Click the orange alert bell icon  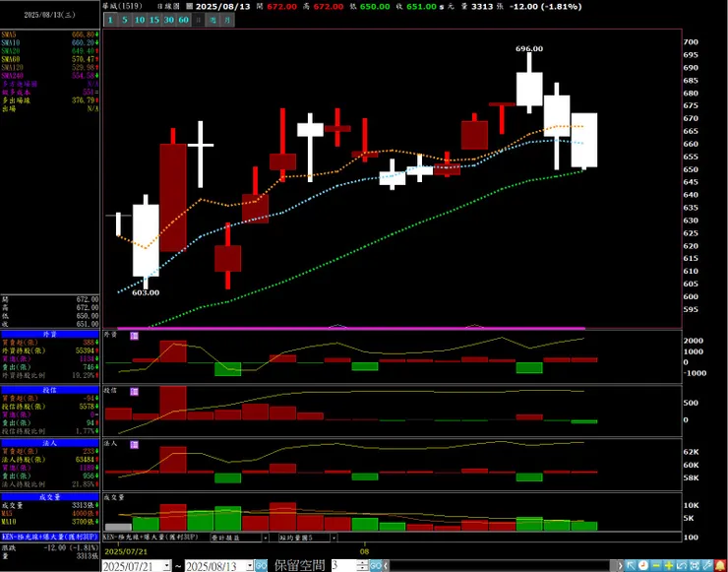(720, 565)
